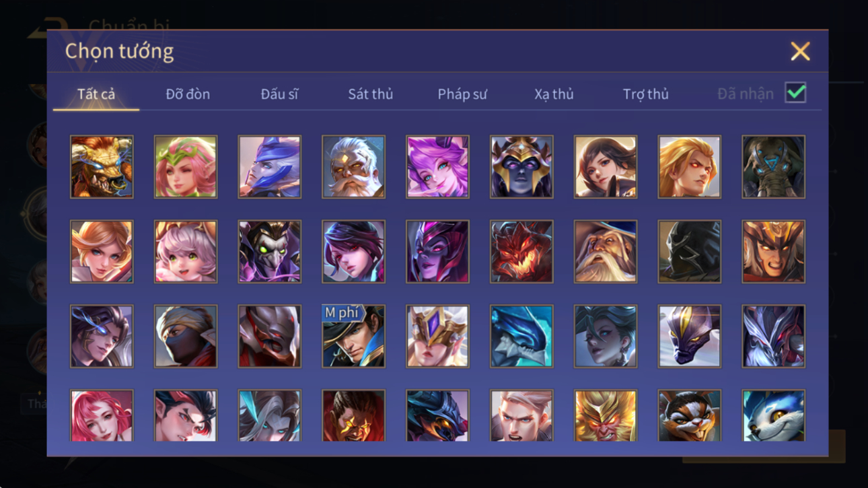Filter by the Pháp sư tab
The width and height of the screenshot is (868, 488).
pos(462,94)
